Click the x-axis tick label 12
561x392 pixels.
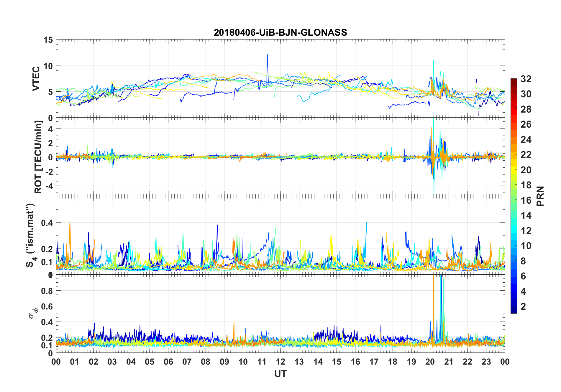click(280, 362)
